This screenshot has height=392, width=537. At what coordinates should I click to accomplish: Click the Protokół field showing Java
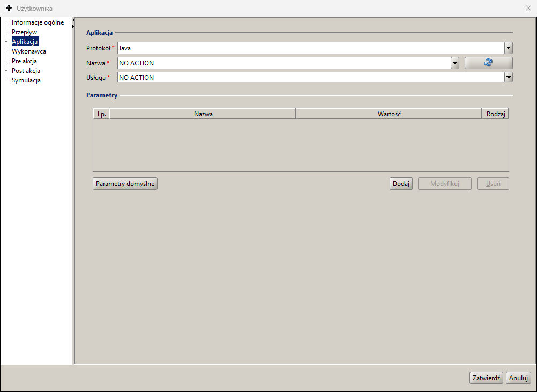(311, 48)
